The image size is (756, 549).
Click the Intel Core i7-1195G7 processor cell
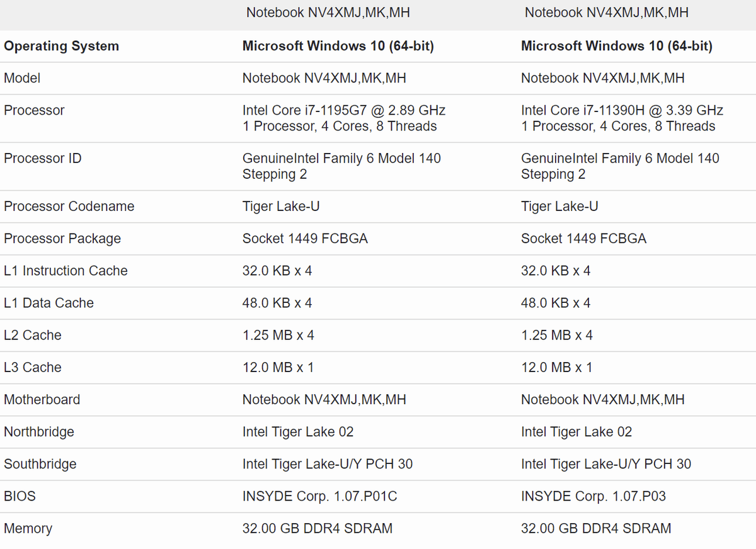pos(343,111)
